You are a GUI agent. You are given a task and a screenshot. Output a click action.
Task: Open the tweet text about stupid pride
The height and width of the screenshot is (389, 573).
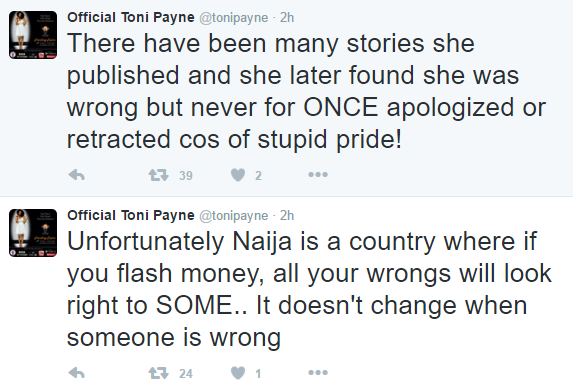306,91
